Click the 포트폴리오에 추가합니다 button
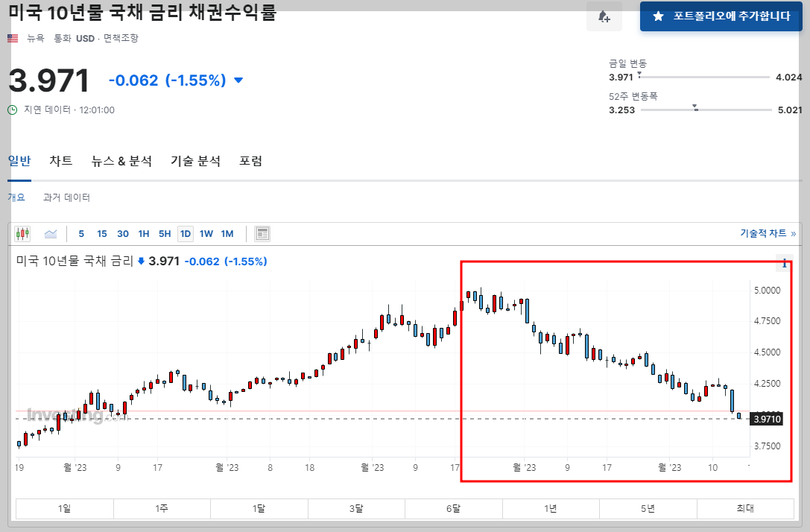The height and width of the screenshot is (532, 810). coord(721,16)
